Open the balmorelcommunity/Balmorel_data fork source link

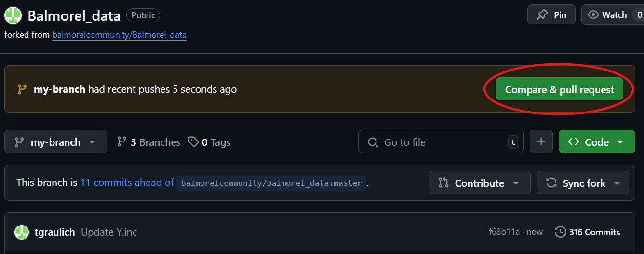coord(119,35)
